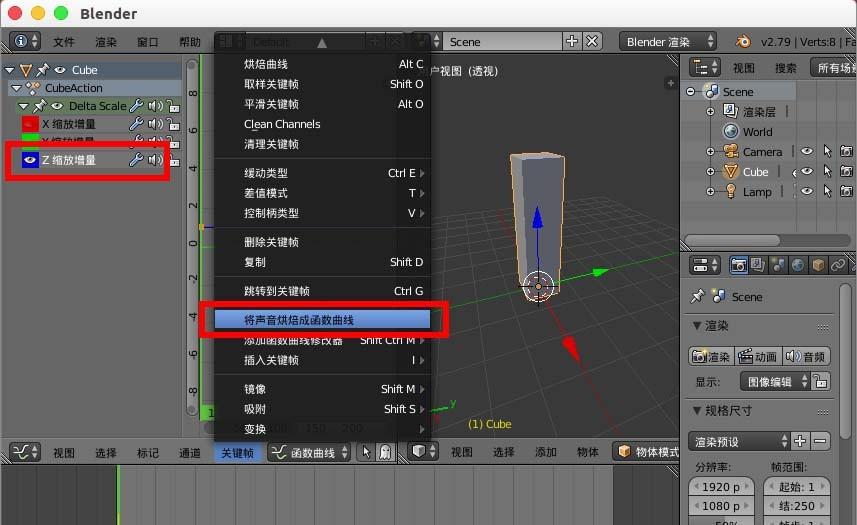857x525 pixels.
Task: Mute the X 缩放增量 channel speaker
Action: pos(155,124)
